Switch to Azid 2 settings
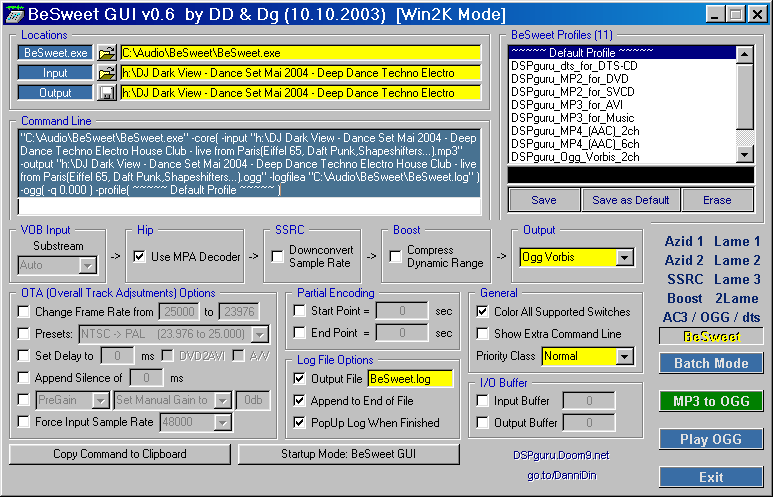The width and height of the screenshot is (773, 497). click(x=683, y=260)
